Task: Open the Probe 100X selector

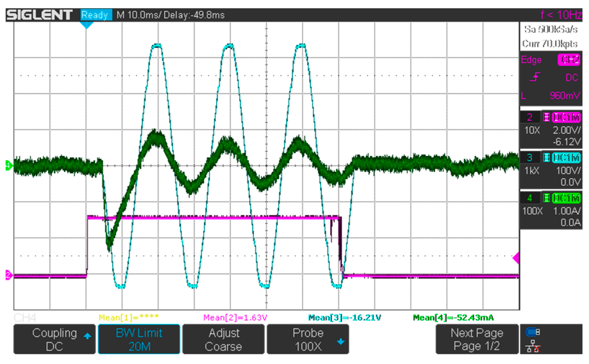Action: [x=308, y=339]
